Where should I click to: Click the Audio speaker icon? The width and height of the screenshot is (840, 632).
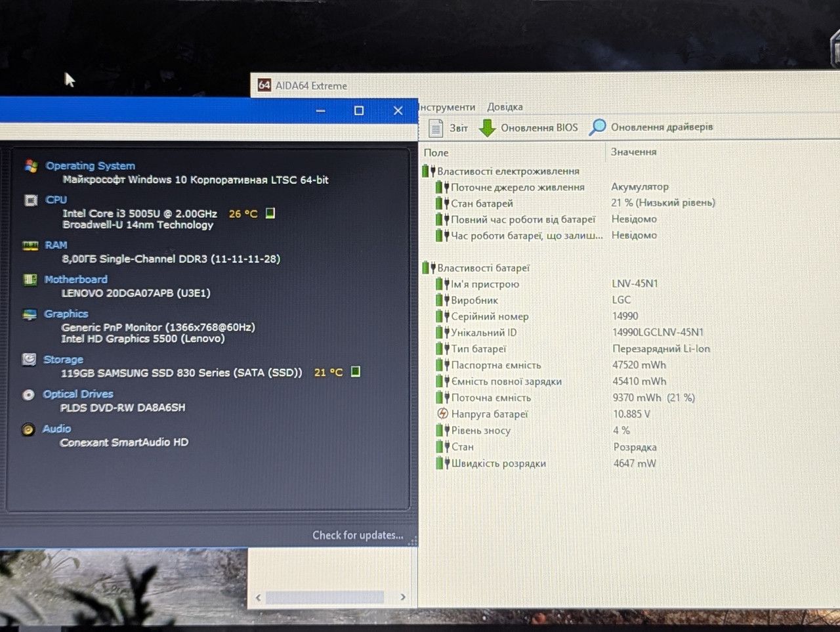point(28,430)
